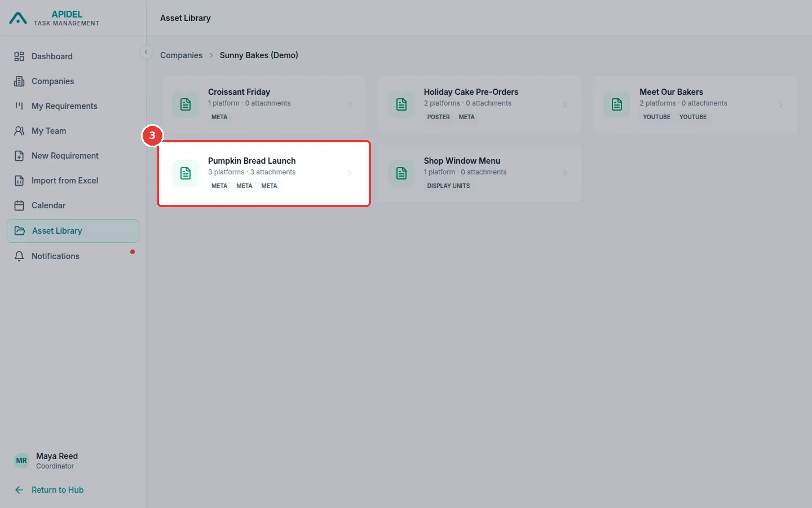Open My Requirements in the sidebar
The image size is (812, 508).
click(73, 106)
